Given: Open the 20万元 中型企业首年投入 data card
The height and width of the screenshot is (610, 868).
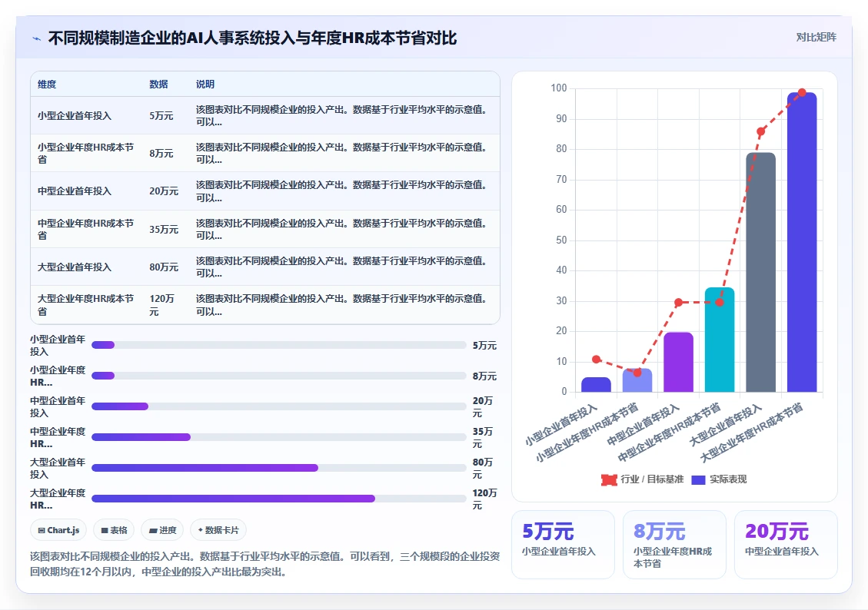Looking at the screenshot, I should pyautogui.click(x=786, y=544).
